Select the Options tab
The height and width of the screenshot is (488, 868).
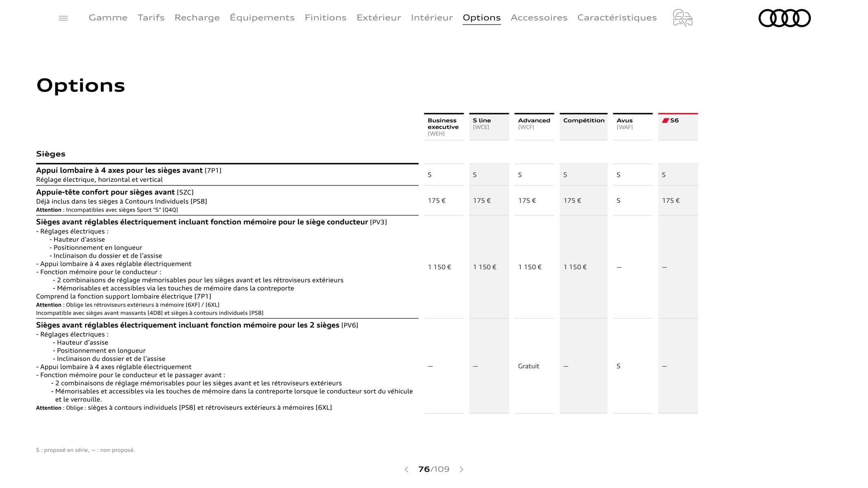482,17
